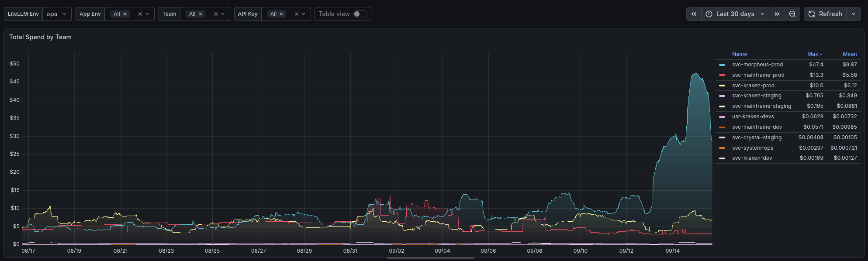Toggle the Table view switch

point(360,14)
